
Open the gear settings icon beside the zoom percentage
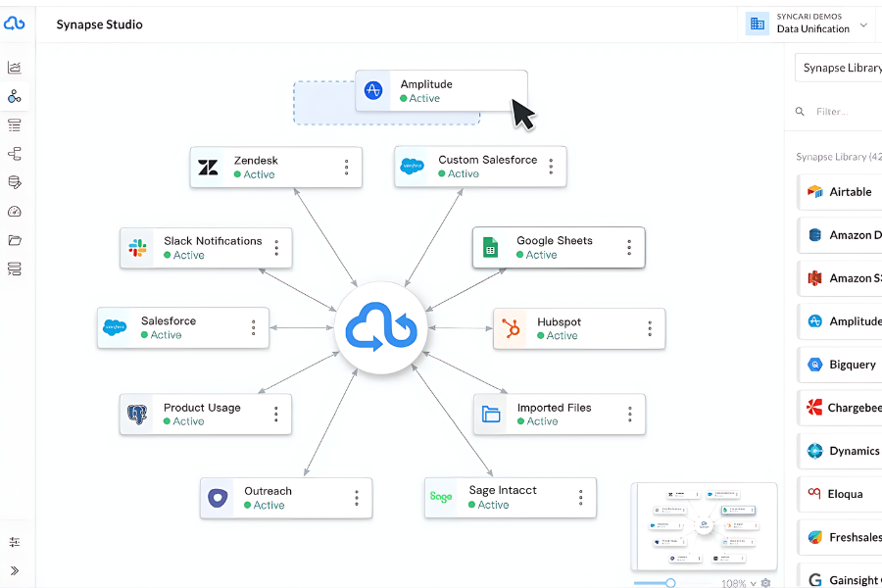coord(765,583)
